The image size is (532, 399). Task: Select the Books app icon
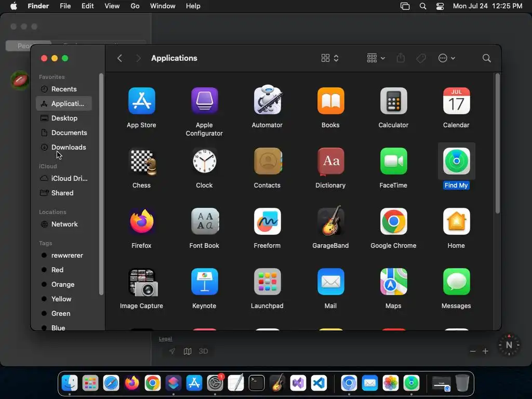(x=330, y=101)
